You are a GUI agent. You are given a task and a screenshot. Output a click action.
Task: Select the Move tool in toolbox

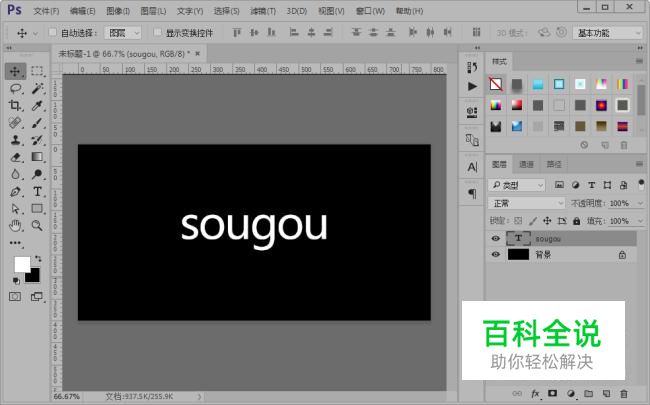coord(15,71)
